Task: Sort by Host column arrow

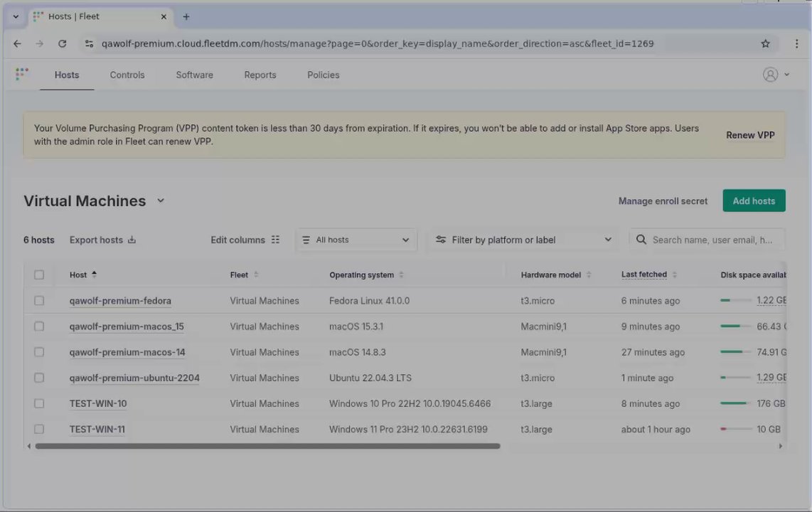Action: pos(95,274)
